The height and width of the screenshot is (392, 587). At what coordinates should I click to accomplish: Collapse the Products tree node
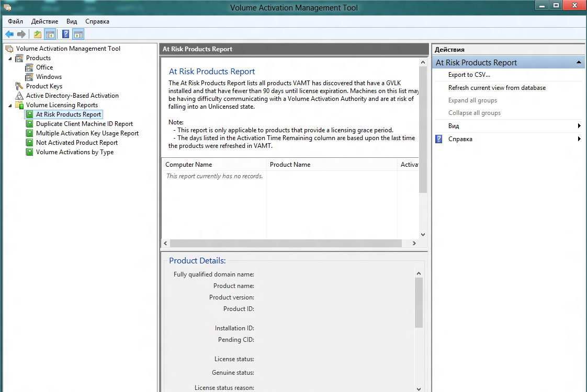click(x=10, y=58)
